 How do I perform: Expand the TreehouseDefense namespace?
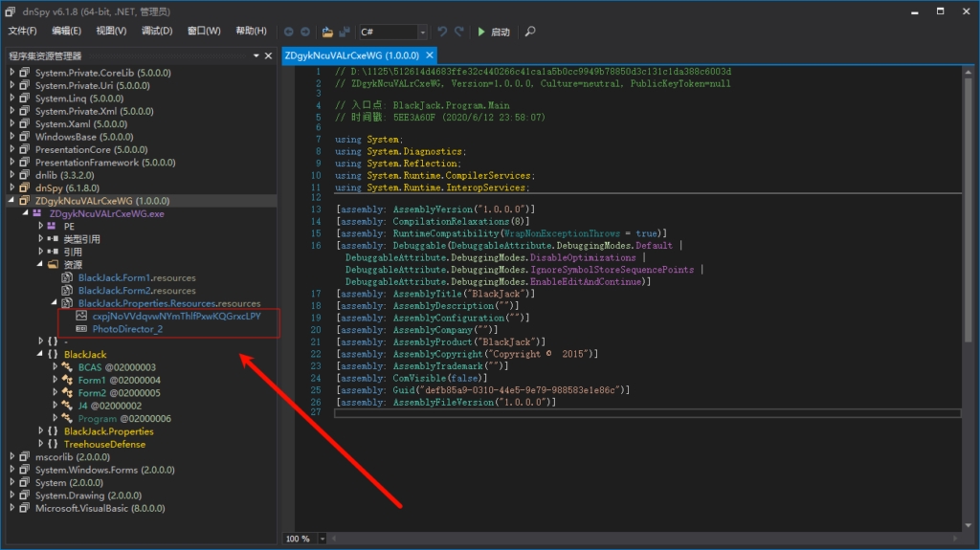(40, 444)
